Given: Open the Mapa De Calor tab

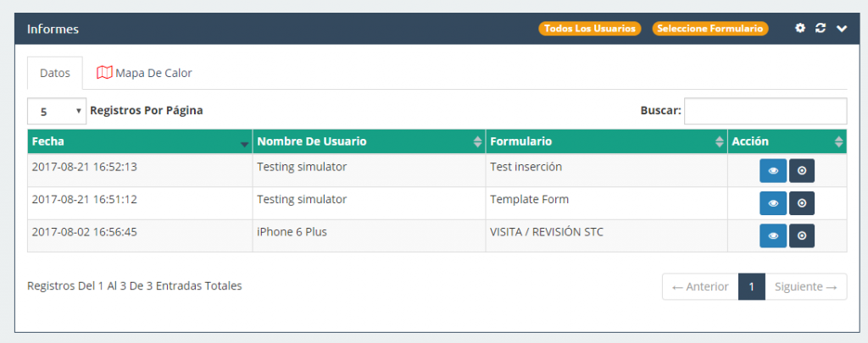Looking at the screenshot, I should tap(144, 73).
